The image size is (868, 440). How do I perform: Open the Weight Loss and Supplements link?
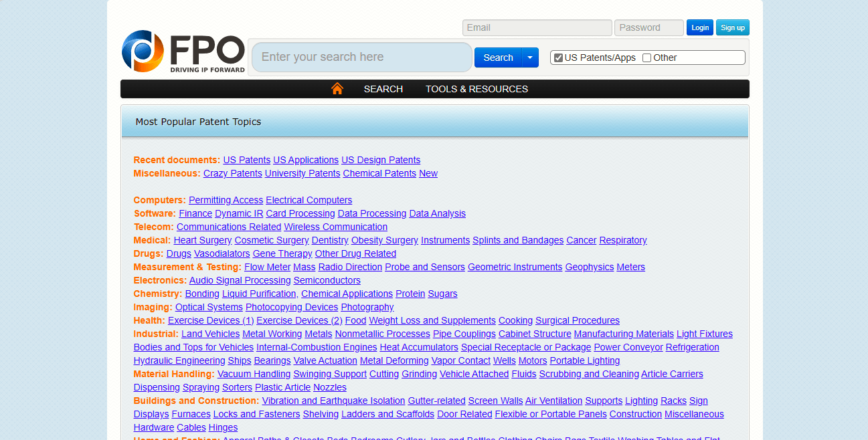tap(432, 320)
